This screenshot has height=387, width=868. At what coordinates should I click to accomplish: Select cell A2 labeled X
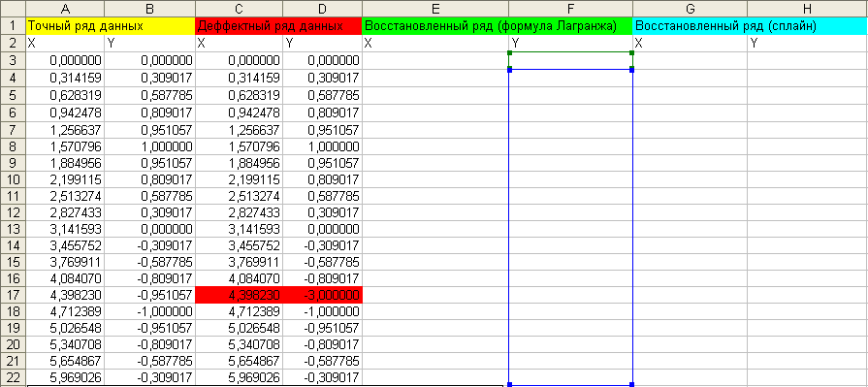(65, 44)
